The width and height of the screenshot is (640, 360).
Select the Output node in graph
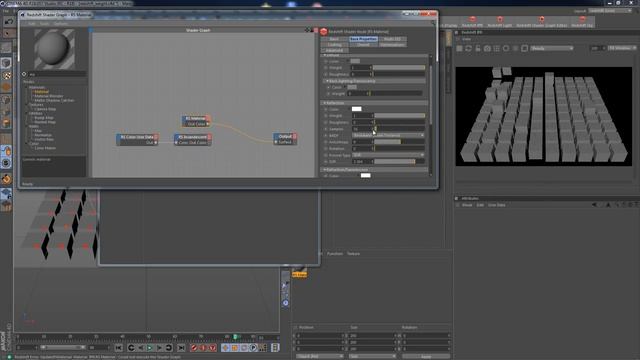pos(285,139)
